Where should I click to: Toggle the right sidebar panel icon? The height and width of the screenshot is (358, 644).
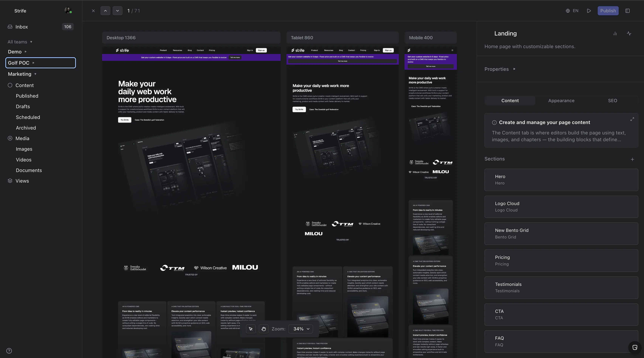point(628,11)
